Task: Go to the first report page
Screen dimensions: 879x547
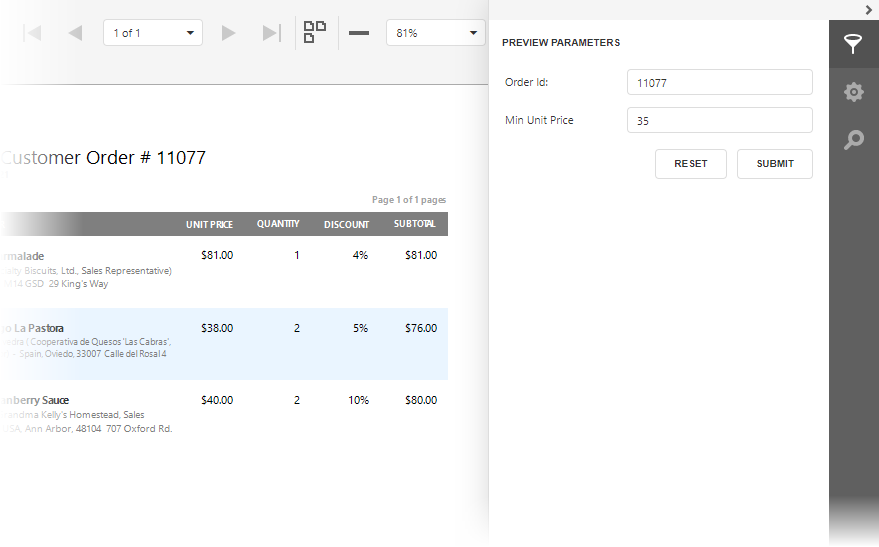Action: [x=32, y=33]
